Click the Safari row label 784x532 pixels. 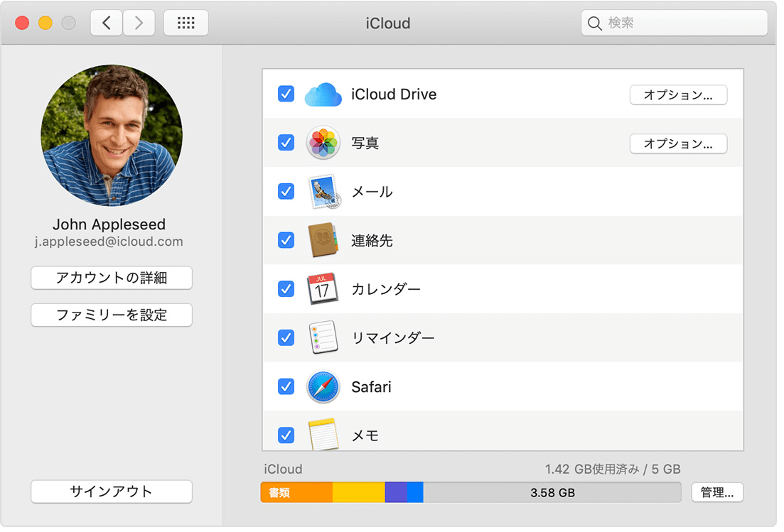click(x=371, y=386)
